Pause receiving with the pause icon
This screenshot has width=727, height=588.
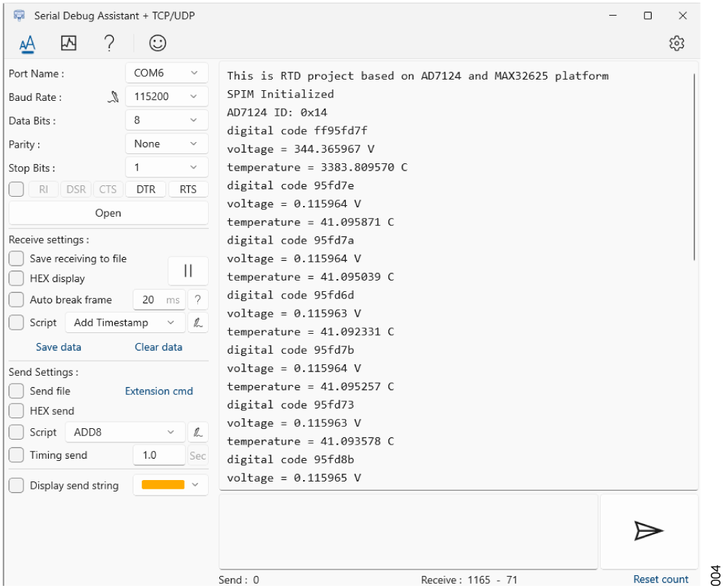188,271
